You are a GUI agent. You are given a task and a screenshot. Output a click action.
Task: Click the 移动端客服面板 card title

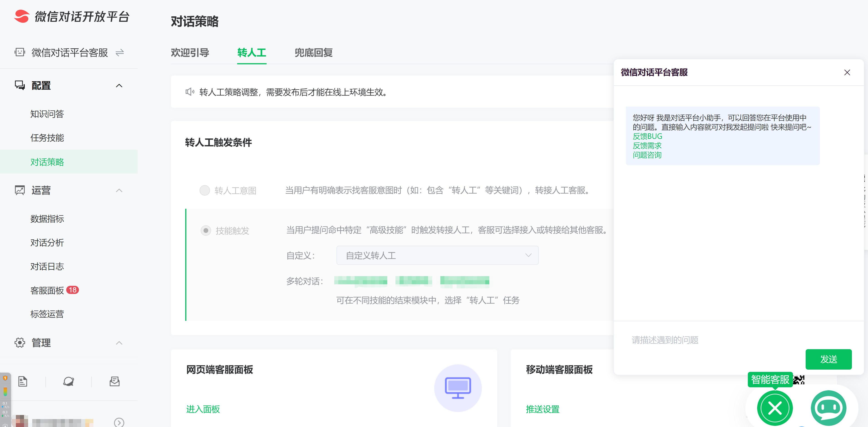pyautogui.click(x=559, y=370)
